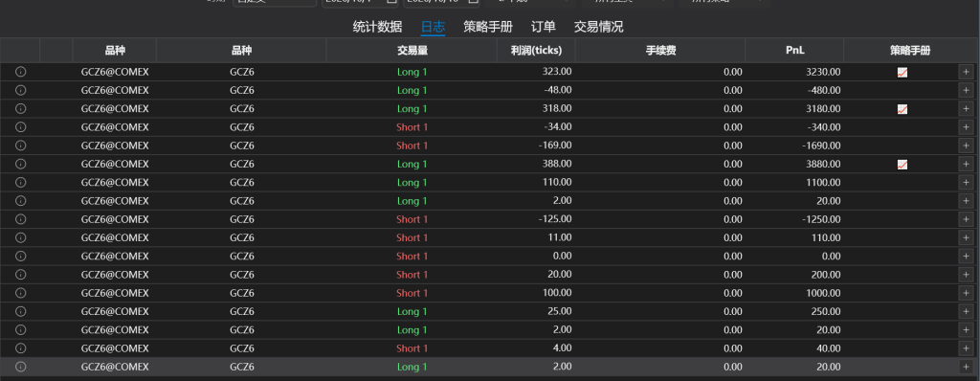980x381 pixels.
Task: Open info icon of the 3880.00 PnL row
Action: (x=20, y=164)
